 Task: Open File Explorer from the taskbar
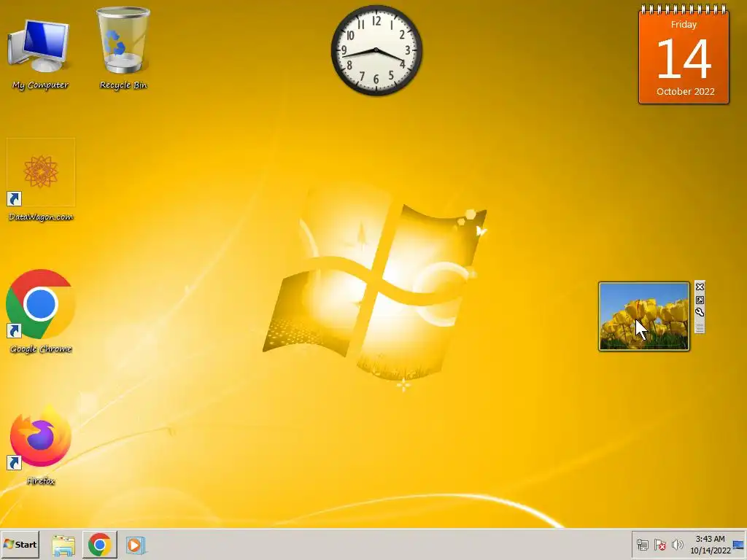[x=63, y=545]
